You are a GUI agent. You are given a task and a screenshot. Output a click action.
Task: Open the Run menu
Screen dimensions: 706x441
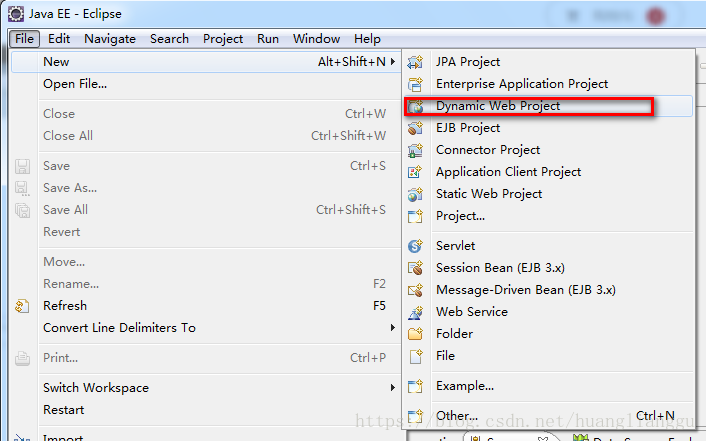pyautogui.click(x=268, y=39)
